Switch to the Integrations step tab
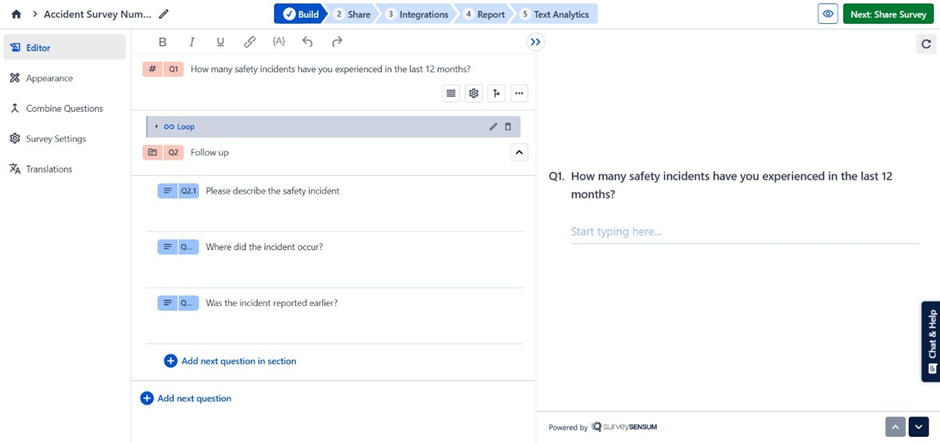The image size is (940, 443). coord(417,14)
